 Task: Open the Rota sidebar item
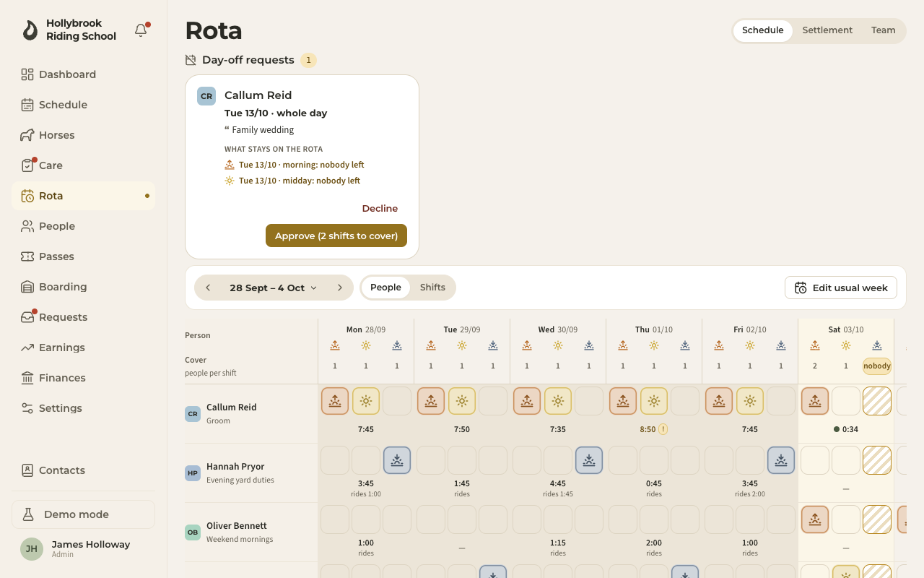(83, 196)
